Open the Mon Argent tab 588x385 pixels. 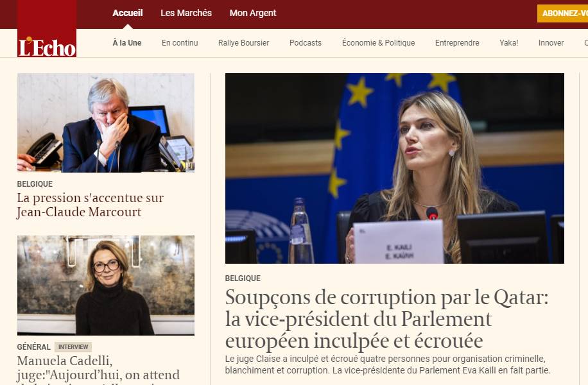(x=253, y=13)
